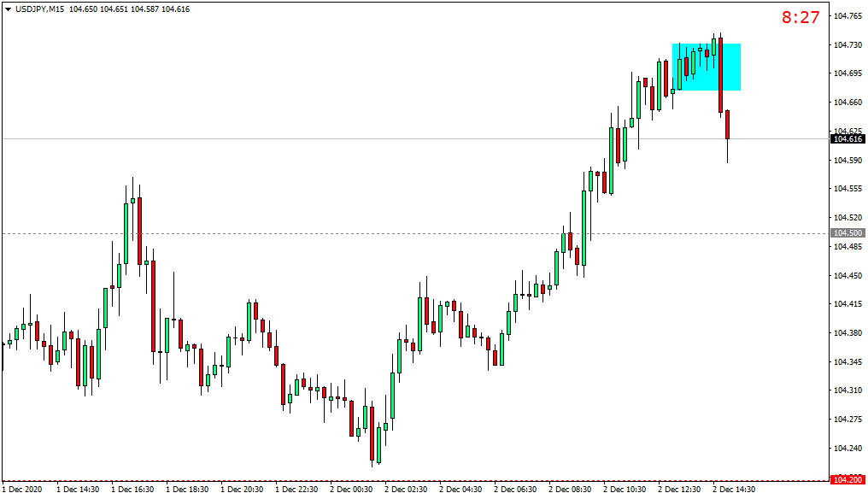Click the 2 Dec 06:30 time label

point(515,490)
